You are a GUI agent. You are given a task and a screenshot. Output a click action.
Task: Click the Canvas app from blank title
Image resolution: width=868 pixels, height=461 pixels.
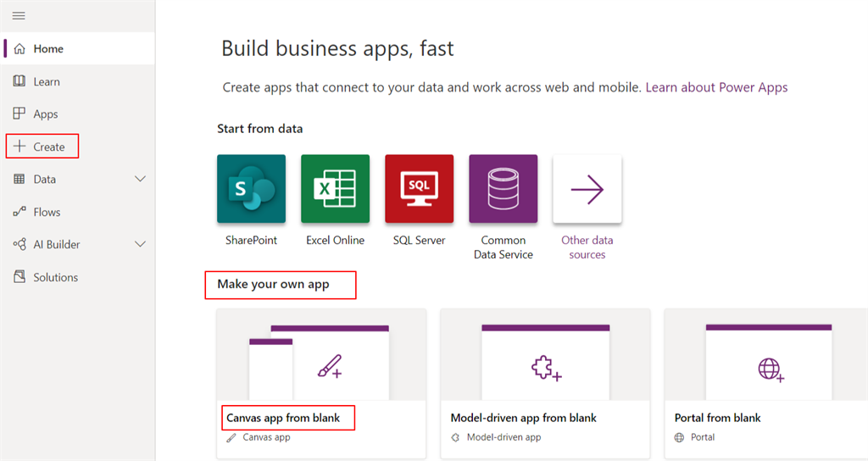[287, 418]
